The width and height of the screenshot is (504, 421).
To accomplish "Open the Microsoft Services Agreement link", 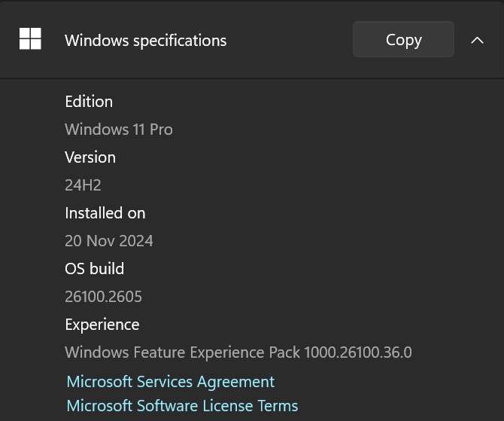I will pyautogui.click(x=170, y=381).
